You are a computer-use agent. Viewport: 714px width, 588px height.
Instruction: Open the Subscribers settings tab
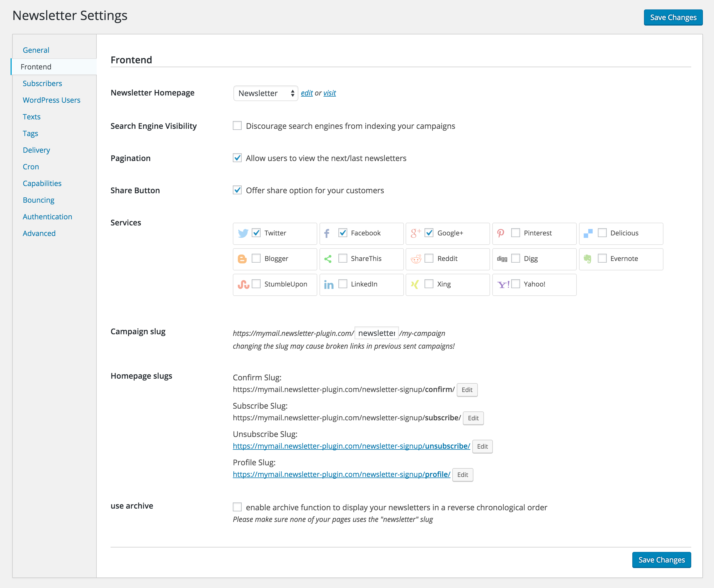(42, 83)
